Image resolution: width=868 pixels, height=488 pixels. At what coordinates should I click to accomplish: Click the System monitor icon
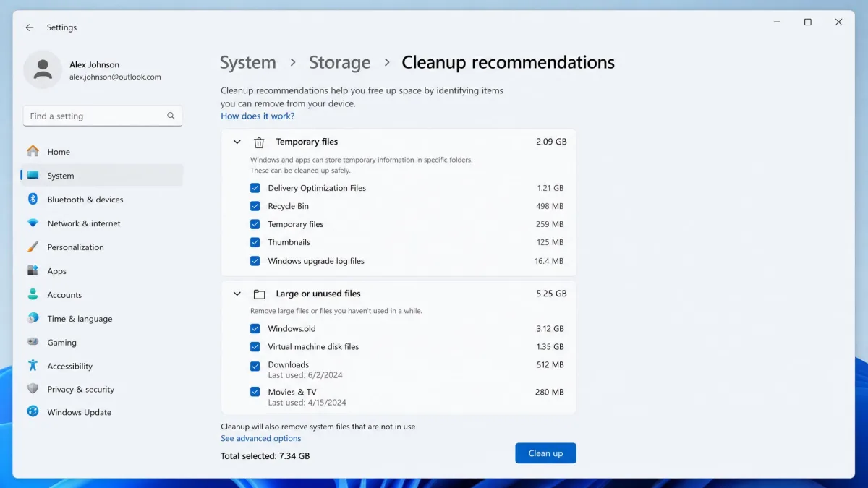[33, 175]
